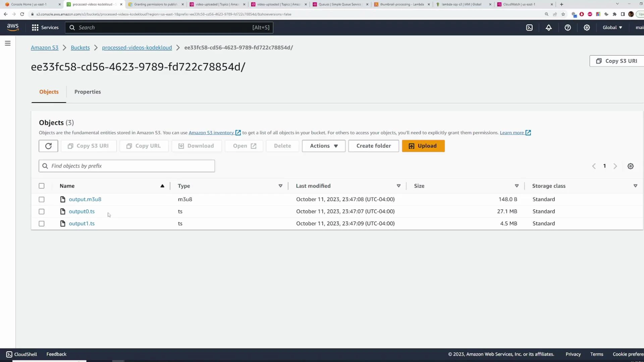Image resolution: width=644 pixels, height=362 pixels.
Task: Select the output.m3u8 row checkbox
Action: click(42, 199)
